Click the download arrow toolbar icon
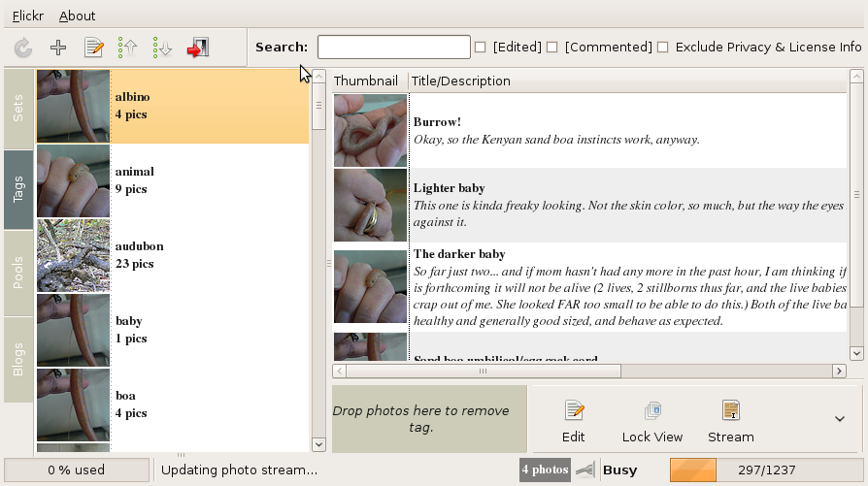Image resolution: width=868 pixels, height=486 pixels. 162,48
